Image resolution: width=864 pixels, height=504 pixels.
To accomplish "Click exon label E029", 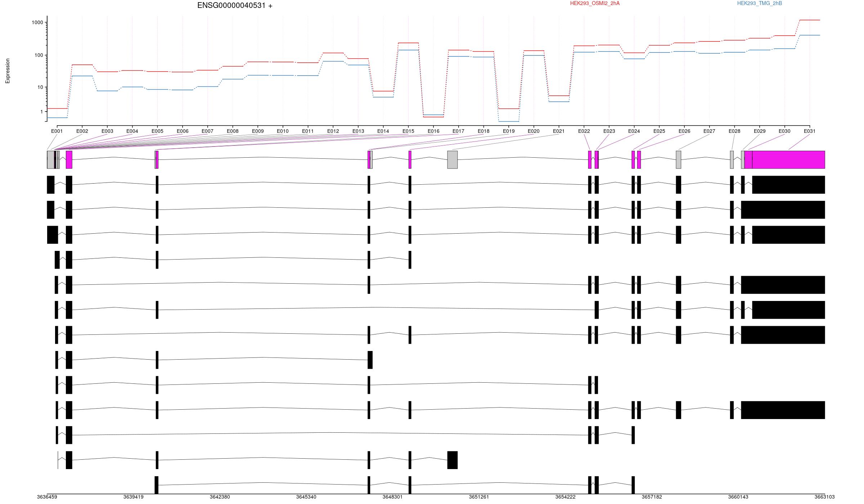I will click(760, 131).
